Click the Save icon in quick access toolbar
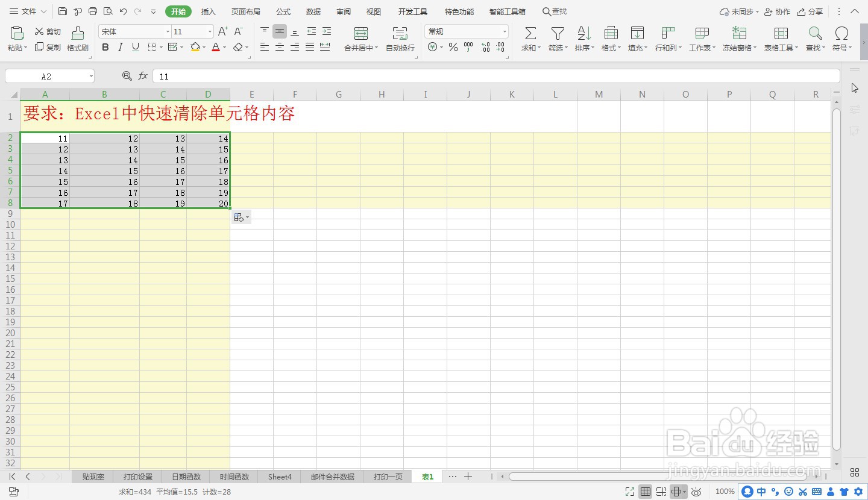The height and width of the screenshot is (500, 868). click(x=63, y=11)
